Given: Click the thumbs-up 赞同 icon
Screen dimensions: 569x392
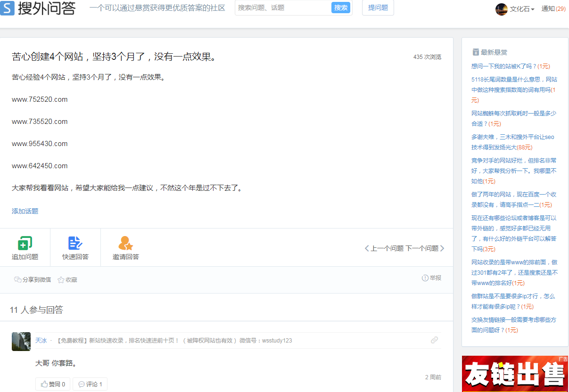Looking at the screenshot, I should click(44, 384).
